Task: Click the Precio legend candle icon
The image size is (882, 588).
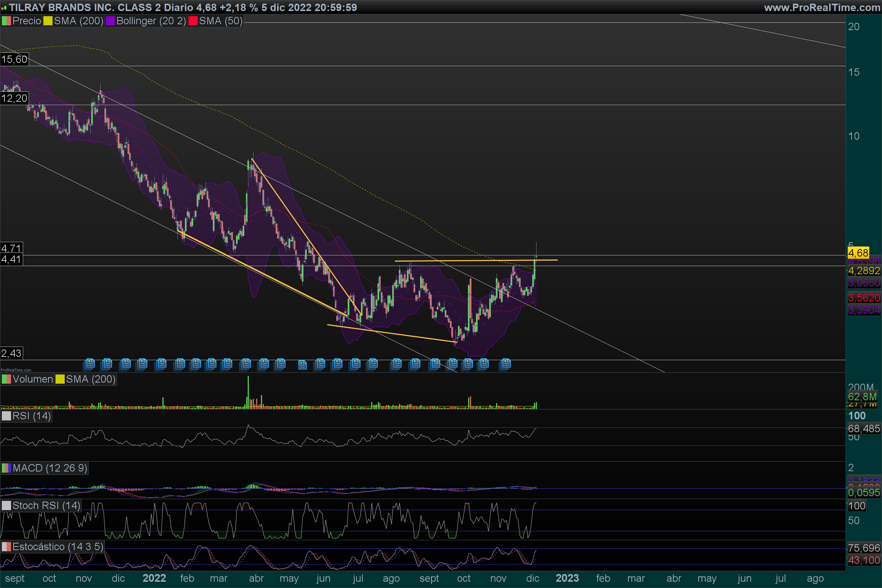Action: pos(6,21)
